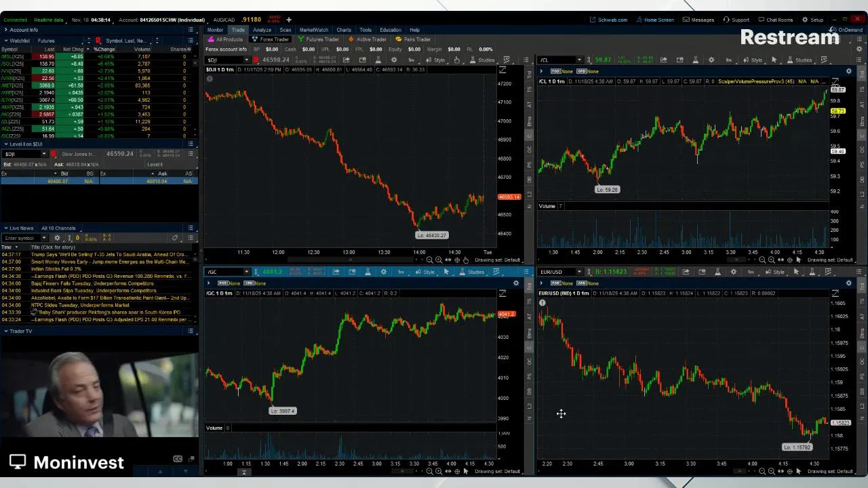This screenshot has width=868, height=488.
Task: Open the Schwab.com link
Action: click(608, 20)
